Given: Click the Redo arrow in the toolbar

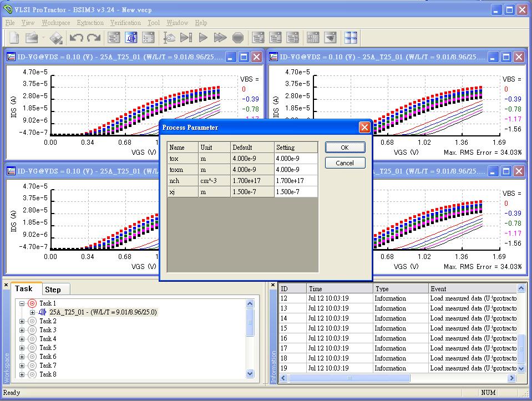Looking at the screenshot, I should [x=94, y=38].
